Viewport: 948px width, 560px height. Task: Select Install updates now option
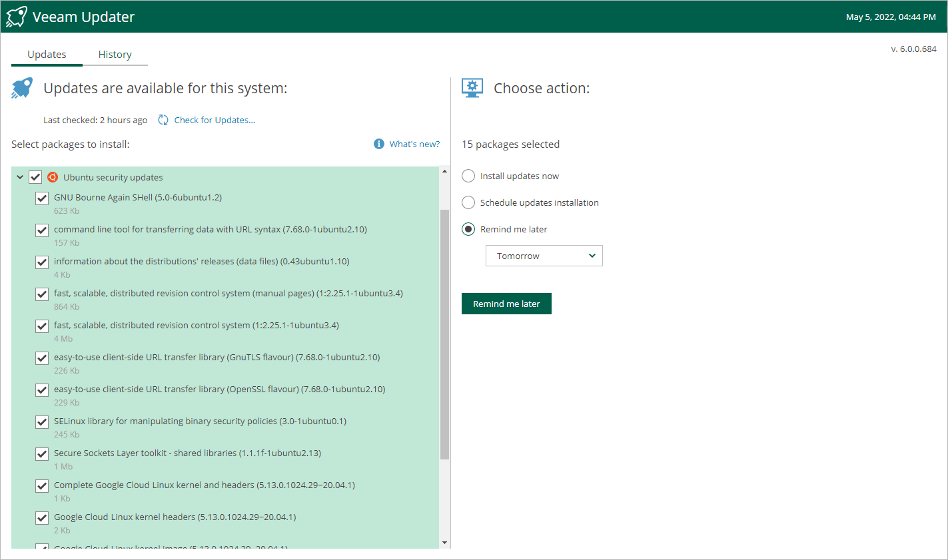coord(468,176)
